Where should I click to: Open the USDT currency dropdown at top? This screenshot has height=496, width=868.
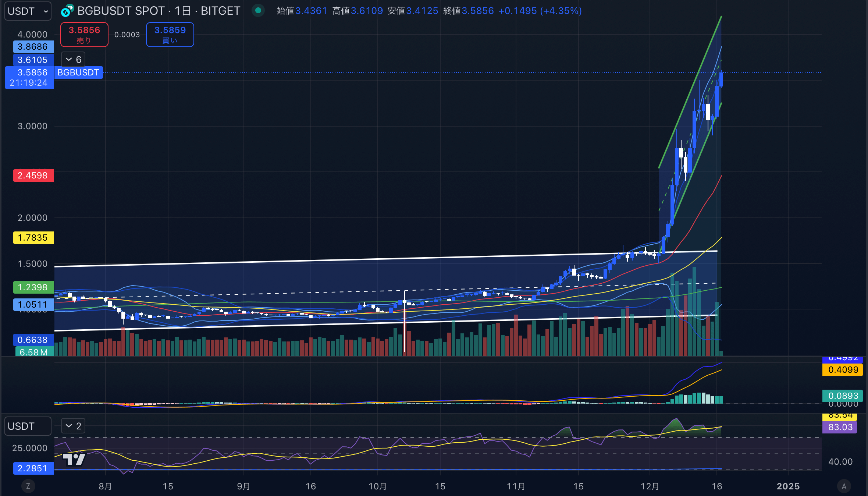tap(28, 11)
